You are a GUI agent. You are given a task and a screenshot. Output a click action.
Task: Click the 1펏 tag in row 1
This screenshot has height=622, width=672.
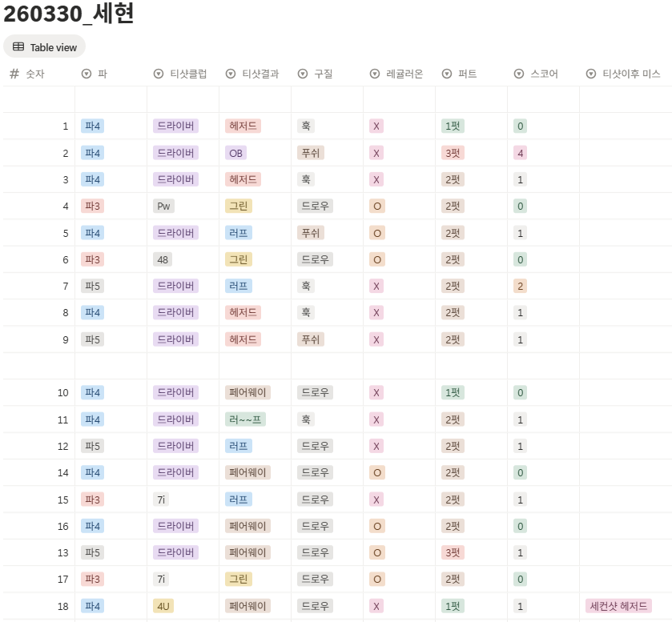[453, 126]
